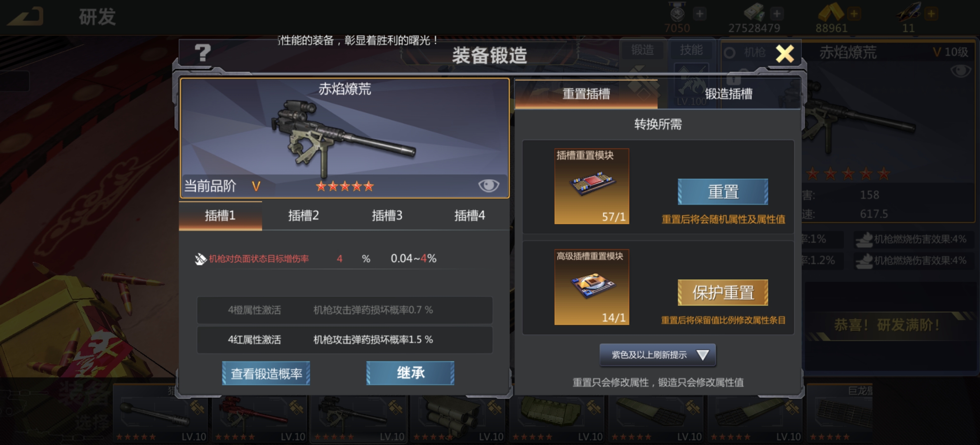This screenshot has width=980, height=445.
Task: Close the 装备锻造 dialog with X
Action: [x=784, y=54]
